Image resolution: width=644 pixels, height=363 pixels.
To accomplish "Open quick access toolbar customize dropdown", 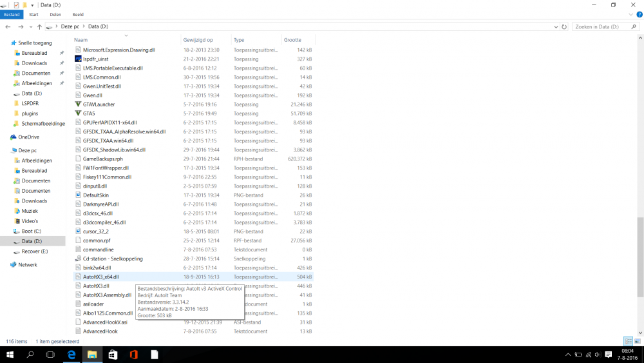I will pyautogui.click(x=32, y=5).
